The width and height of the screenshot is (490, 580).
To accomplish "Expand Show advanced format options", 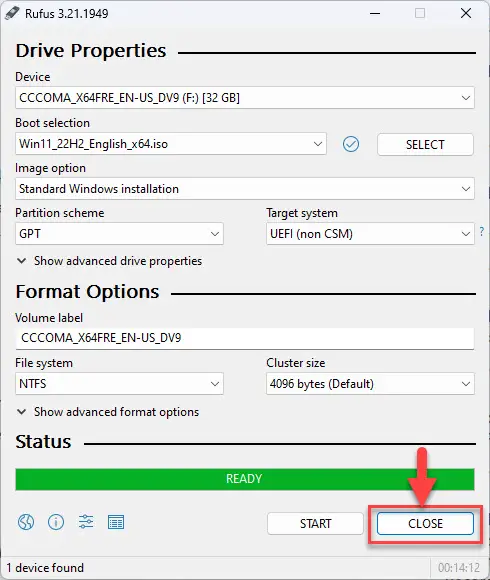I will [108, 412].
